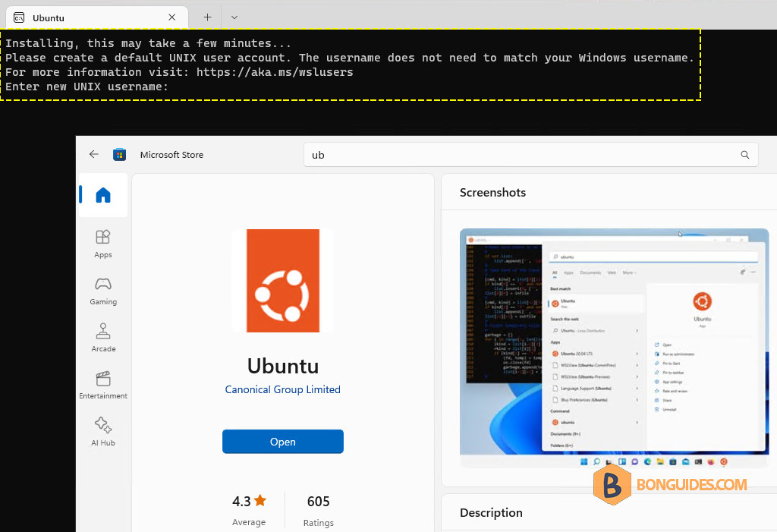Open the AI Hub section in Store sidebar
777x532 pixels.
pyautogui.click(x=103, y=432)
